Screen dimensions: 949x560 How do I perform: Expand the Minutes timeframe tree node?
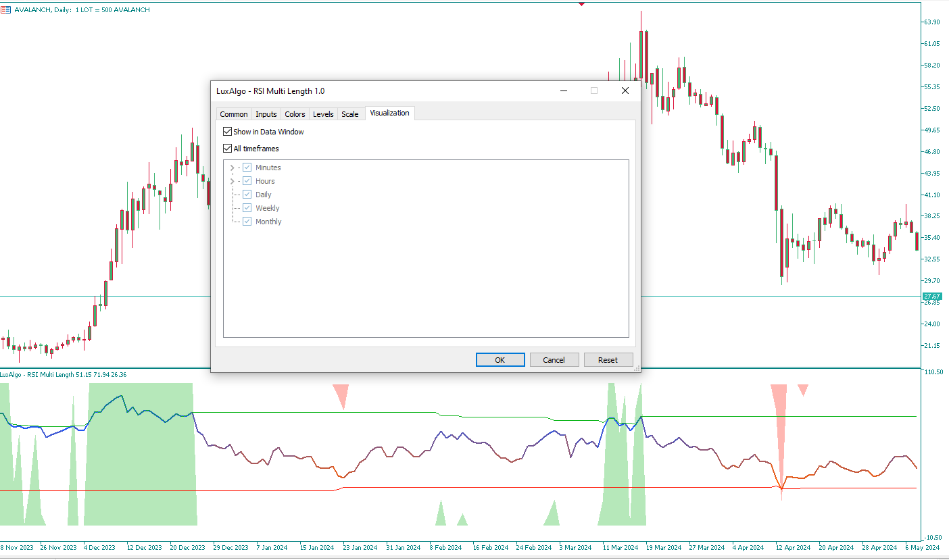pos(233,168)
